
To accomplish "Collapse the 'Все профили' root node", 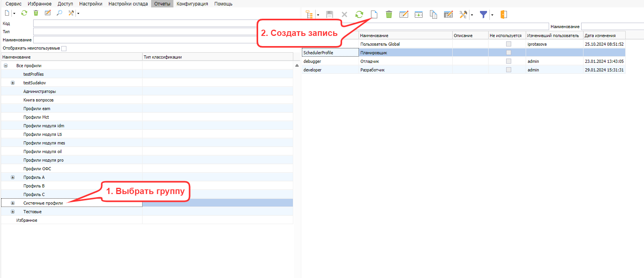I will pyautogui.click(x=5, y=66).
